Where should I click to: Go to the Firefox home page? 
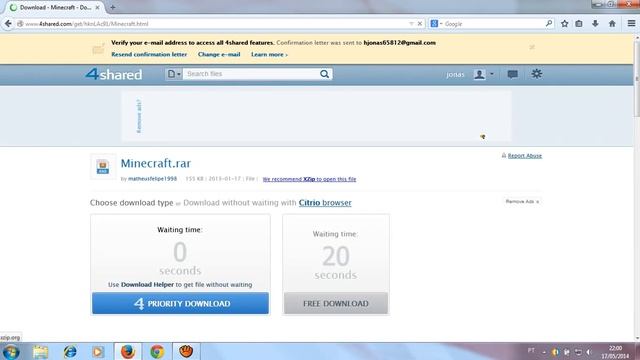tap(612, 24)
